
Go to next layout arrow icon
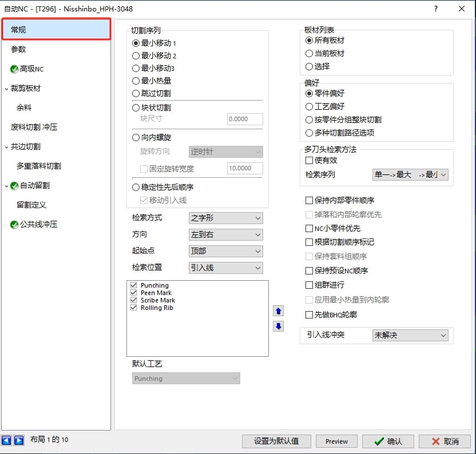pyautogui.click(x=19, y=440)
